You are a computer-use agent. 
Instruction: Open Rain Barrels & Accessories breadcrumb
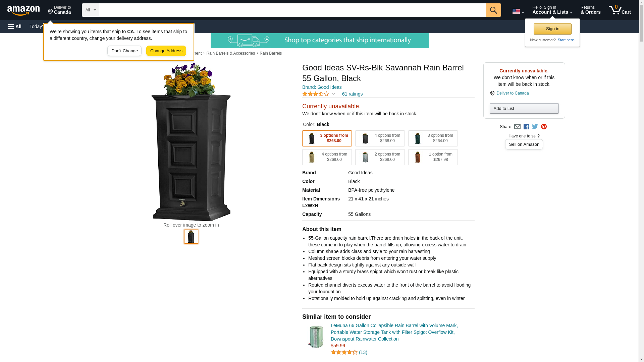click(x=230, y=53)
